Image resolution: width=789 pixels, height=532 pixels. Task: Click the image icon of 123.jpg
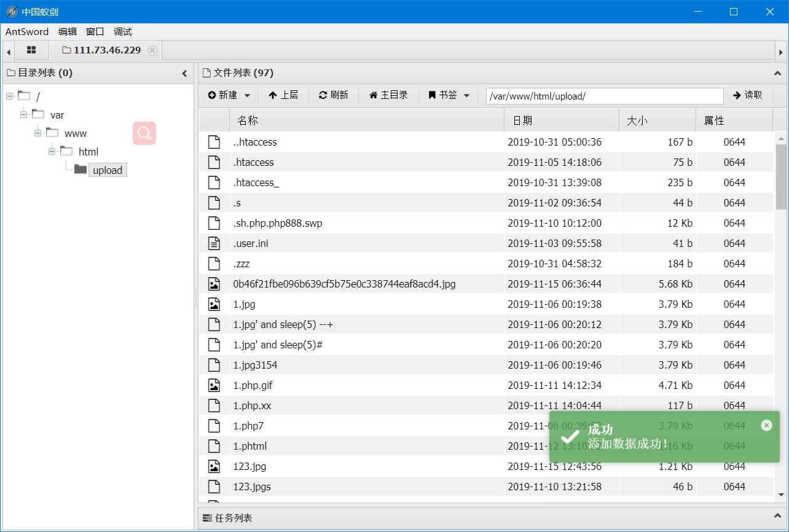pos(214,466)
